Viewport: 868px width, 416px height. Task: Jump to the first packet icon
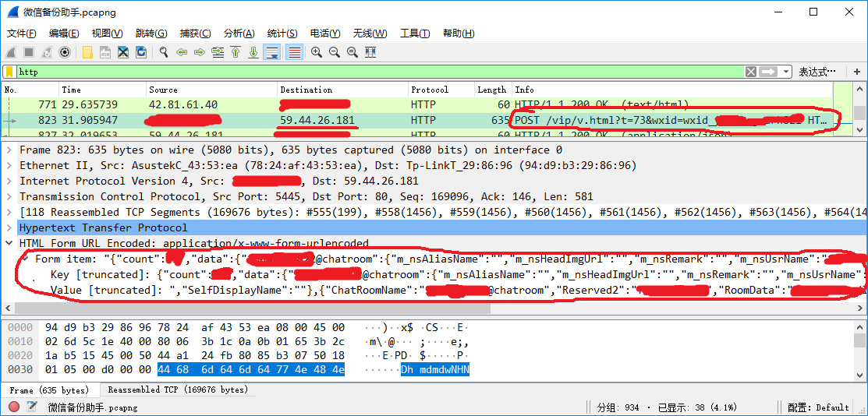pos(236,52)
